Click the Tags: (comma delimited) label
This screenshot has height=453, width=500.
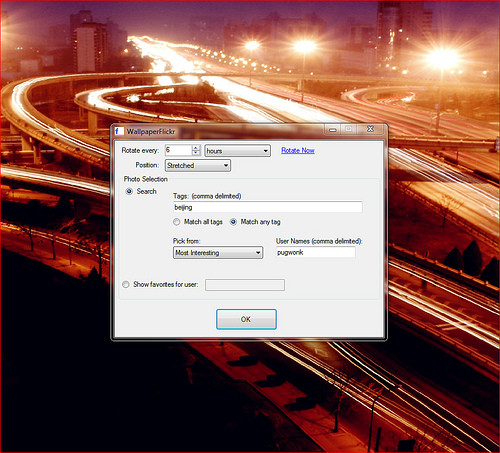point(207,196)
